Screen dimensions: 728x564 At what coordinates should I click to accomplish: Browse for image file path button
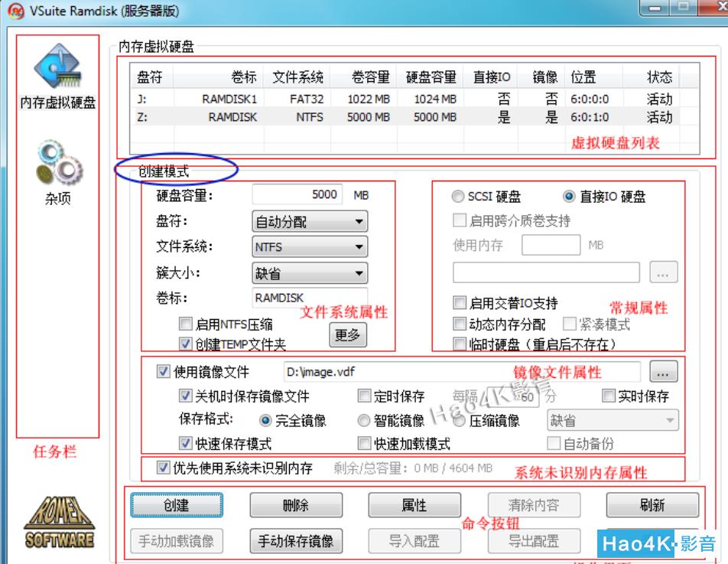click(663, 372)
